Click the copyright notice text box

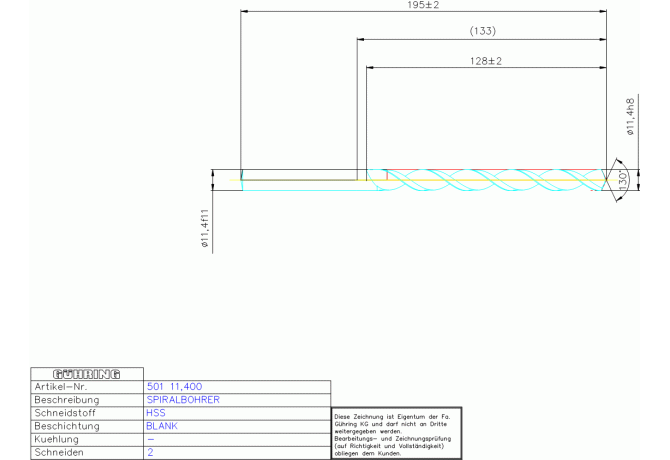pyautogui.click(x=394, y=433)
